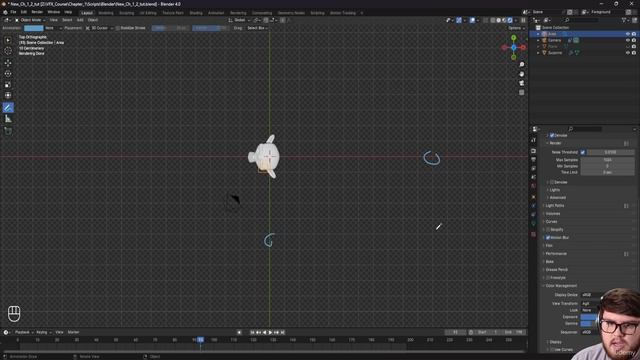Open the View Layer properties tab icon
The width and height of the screenshot is (640, 360).
533,168
